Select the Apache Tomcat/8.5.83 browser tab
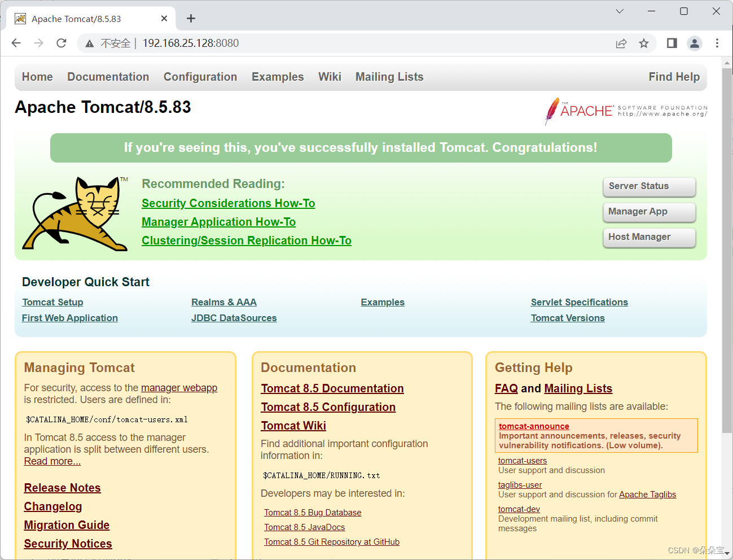 [x=90, y=19]
